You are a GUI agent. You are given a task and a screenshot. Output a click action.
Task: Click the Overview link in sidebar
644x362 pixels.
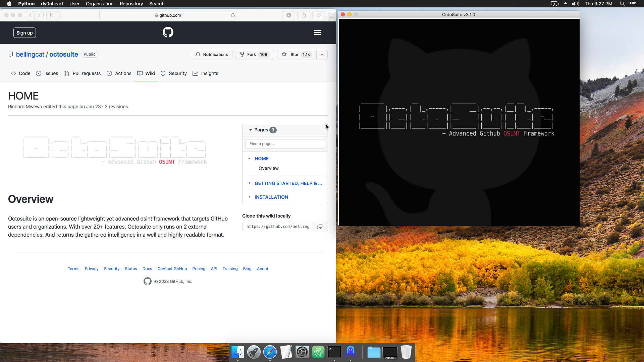tap(268, 168)
